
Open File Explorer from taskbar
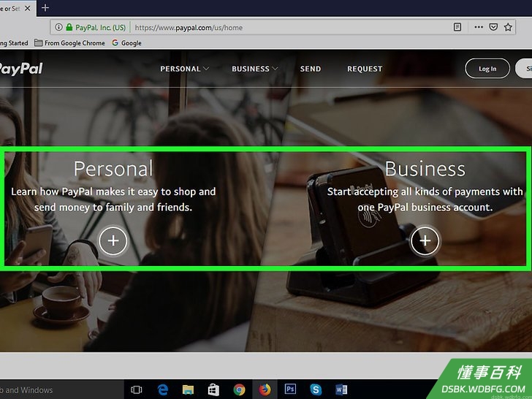[x=188, y=389]
